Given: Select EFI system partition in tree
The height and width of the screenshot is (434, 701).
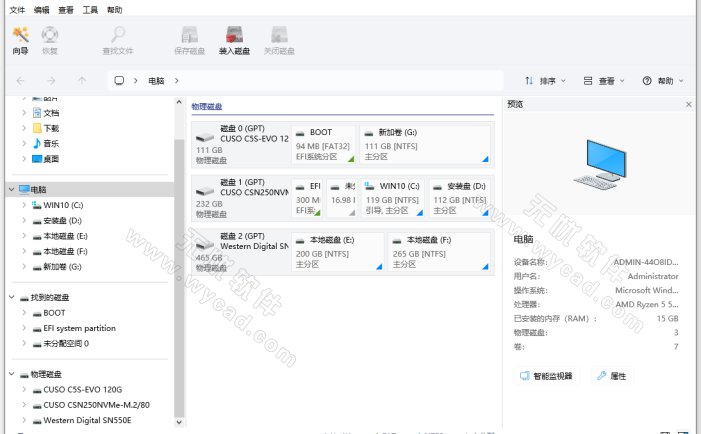Looking at the screenshot, I should (x=74, y=328).
